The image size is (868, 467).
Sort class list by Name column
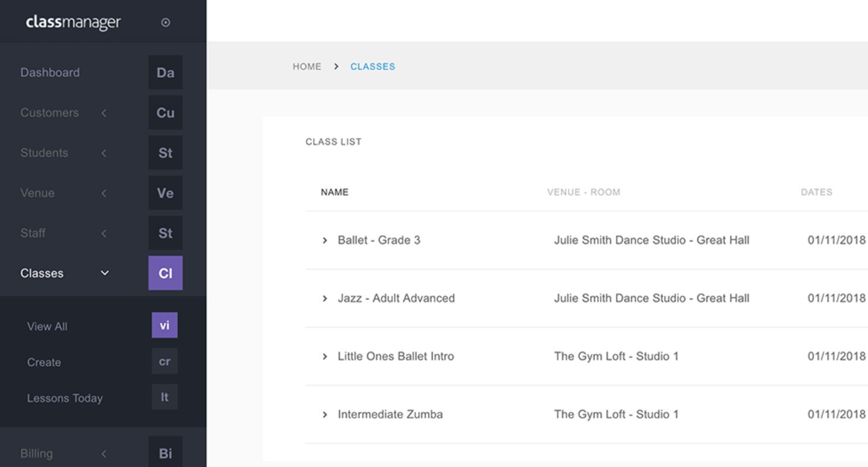(334, 193)
